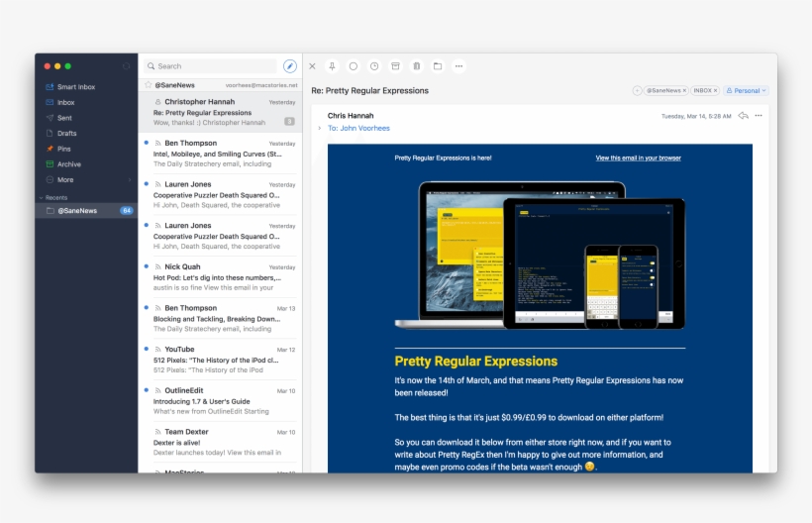Click the voorhees@macstories.net account address

[x=261, y=85]
